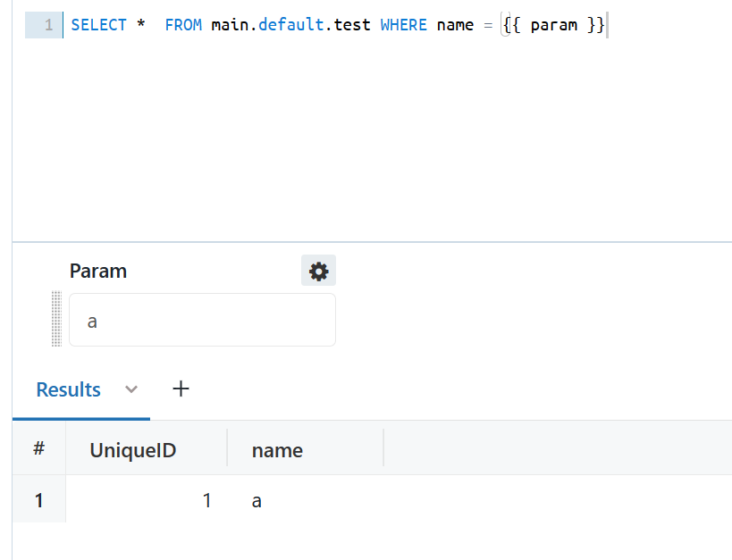732x560 pixels.
Task: Place cursor on the FROM keyword
Action: coord(183,25)
